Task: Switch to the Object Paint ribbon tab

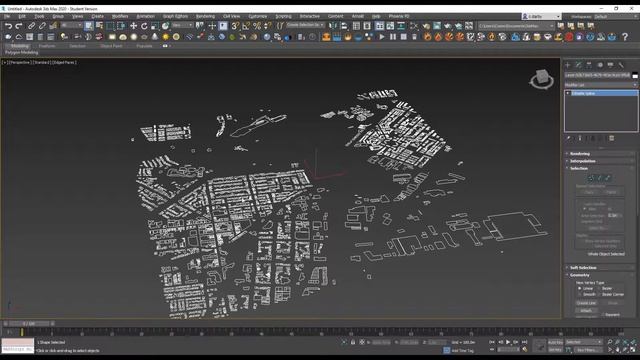Action: point(111,46)
